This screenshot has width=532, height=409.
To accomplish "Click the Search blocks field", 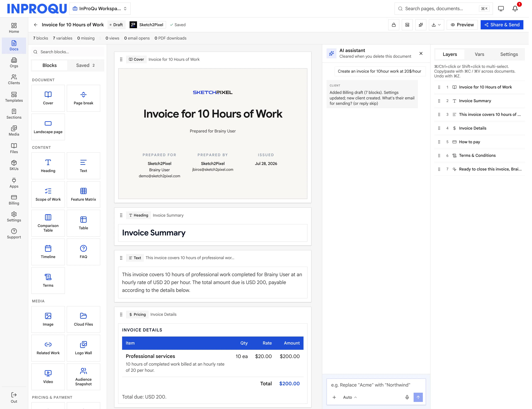I will 68,52.
